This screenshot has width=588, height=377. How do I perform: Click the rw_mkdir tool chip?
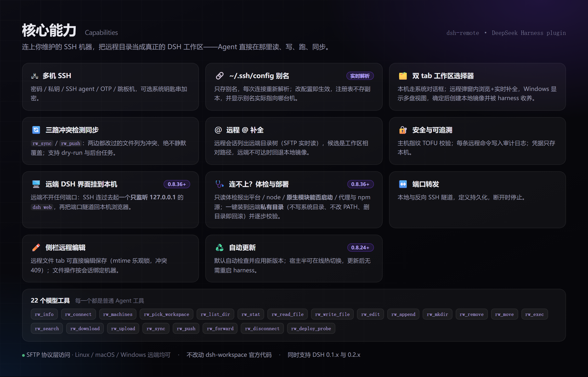click(438, 315)
